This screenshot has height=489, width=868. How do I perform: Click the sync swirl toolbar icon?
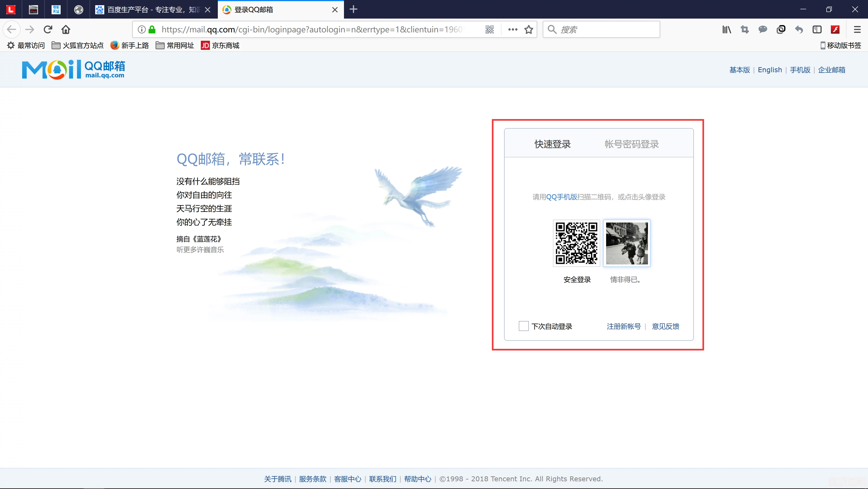(781, 30)
